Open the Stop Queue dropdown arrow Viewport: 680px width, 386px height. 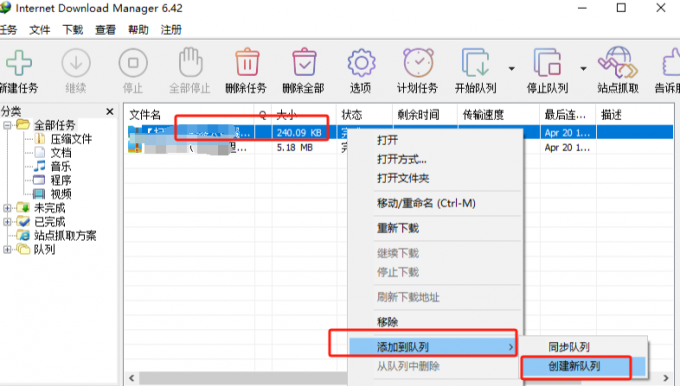[x=583, y=69]
